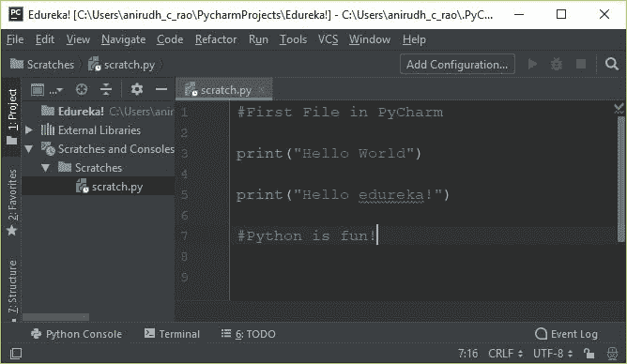This screenshot has width=627, height=364.
Task: Click the editor vertical scrollbar
Action: pos(620,178)
